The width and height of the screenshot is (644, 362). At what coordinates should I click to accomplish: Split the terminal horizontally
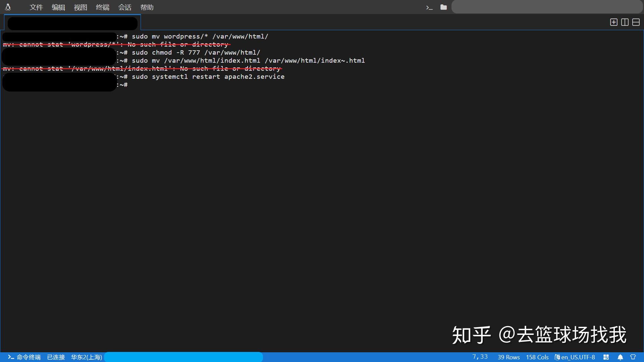tap(636, 22)
